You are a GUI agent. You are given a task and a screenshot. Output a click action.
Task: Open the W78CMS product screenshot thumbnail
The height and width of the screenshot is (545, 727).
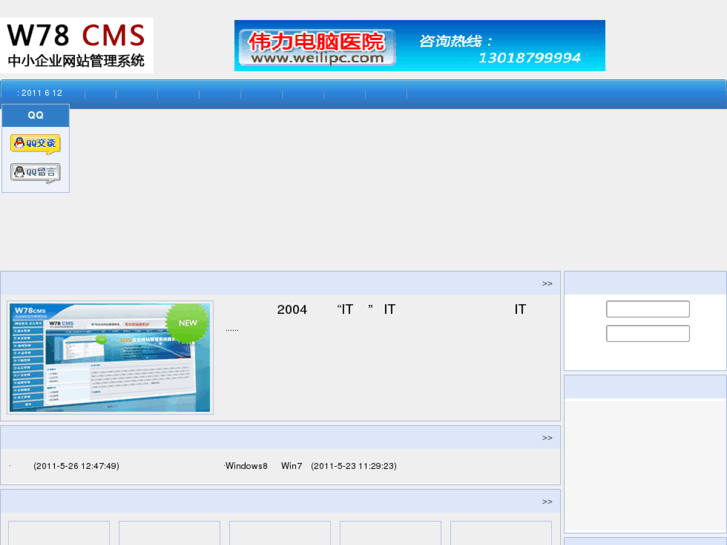click(110, 357)
